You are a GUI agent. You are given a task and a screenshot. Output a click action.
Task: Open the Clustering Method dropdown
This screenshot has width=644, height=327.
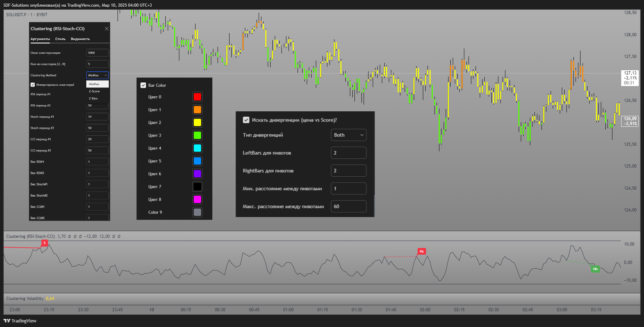[98, 75]
